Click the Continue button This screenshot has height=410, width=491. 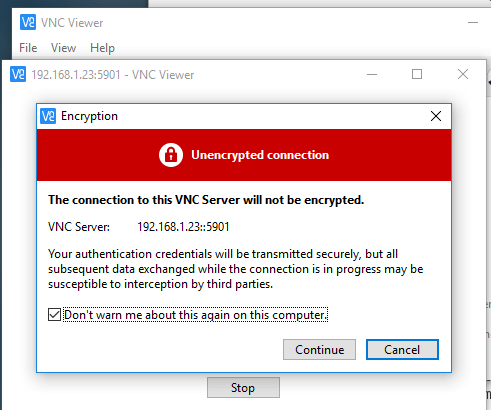319,350
